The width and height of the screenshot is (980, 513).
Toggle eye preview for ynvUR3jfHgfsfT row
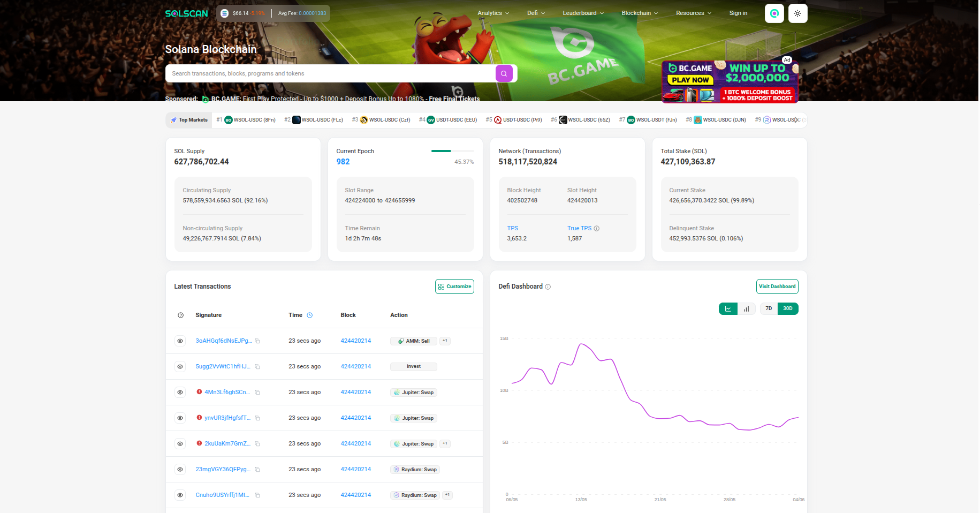click(180, 418)
